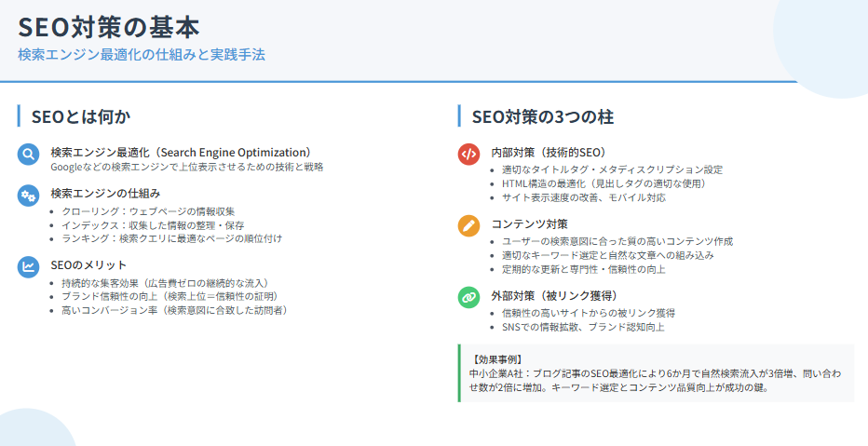Viewport: 868px width, 446px height.
Task: Select the main title SEO対策の基本
Action: pyautogui.click(x=108, y=26)
